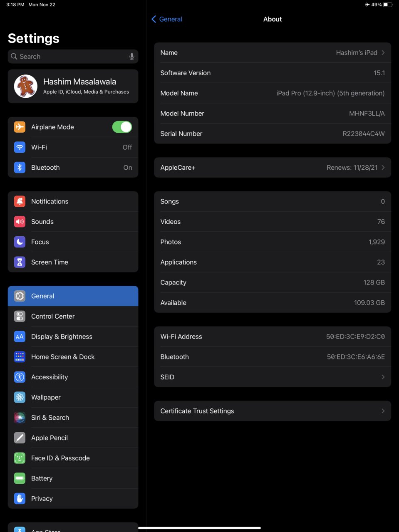Screen dimensions: 399x532
Task: Open the SEID row chevron
Action: [x=383, y=377]
